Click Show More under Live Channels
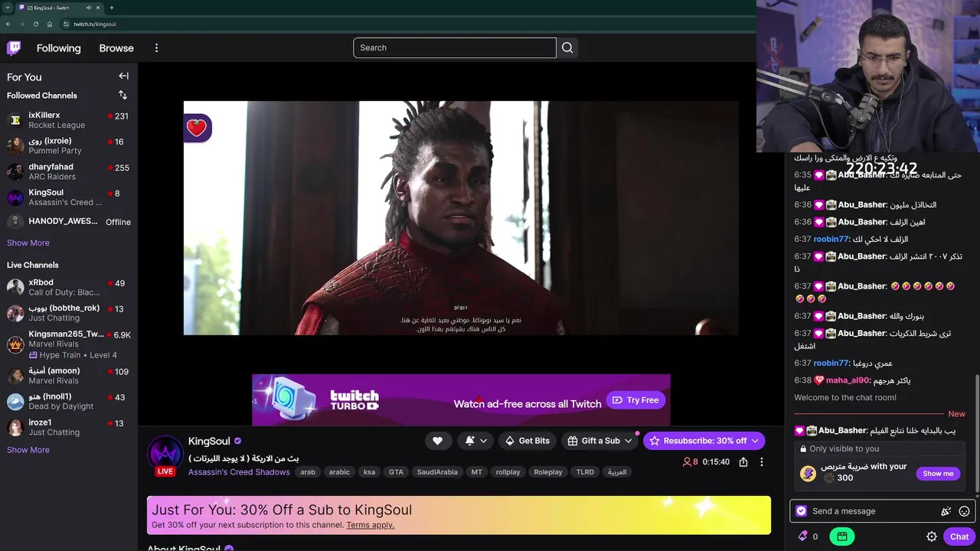The height and width of the screenshot is (551, 980). [28, 450]
